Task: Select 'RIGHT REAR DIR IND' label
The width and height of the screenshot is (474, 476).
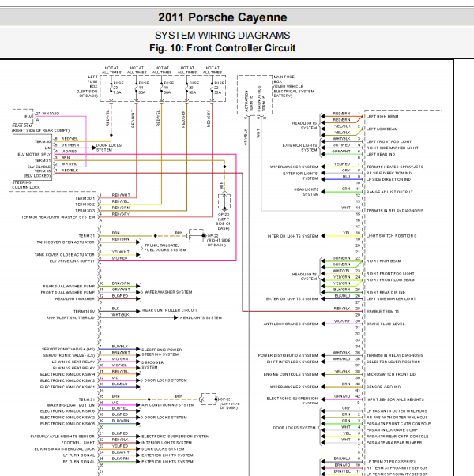Action: pos(386,293)
